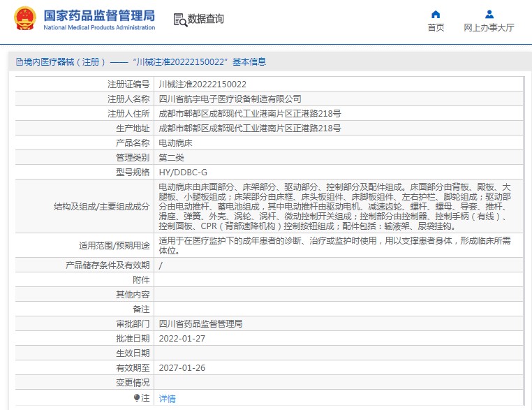Go to 首页 text link
Viewport: 532px width, 410px height.
pos(436,28)
